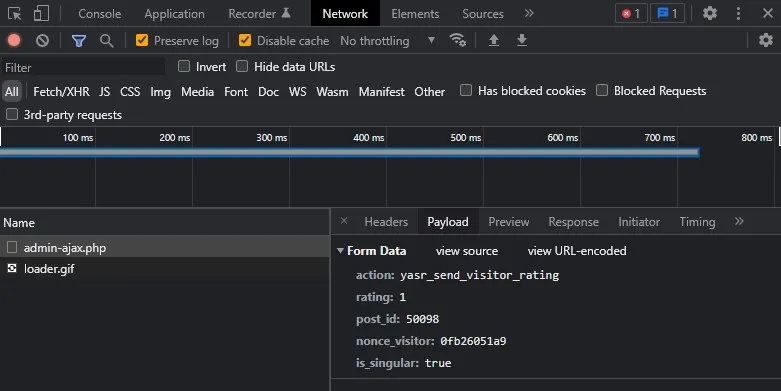
Task: Toggle the device toolbar icon
Action: 41,13
